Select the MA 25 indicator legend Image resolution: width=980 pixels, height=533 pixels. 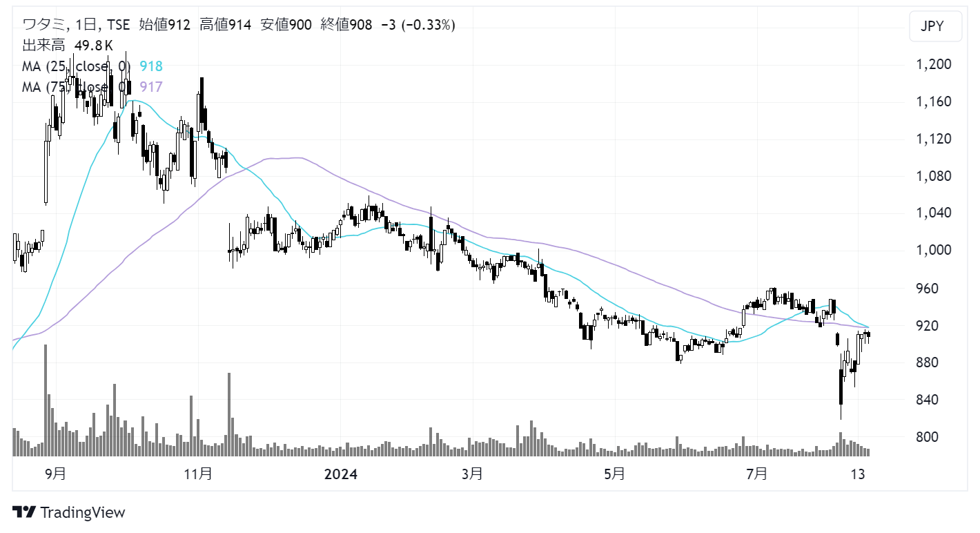(x=77, y=66)
